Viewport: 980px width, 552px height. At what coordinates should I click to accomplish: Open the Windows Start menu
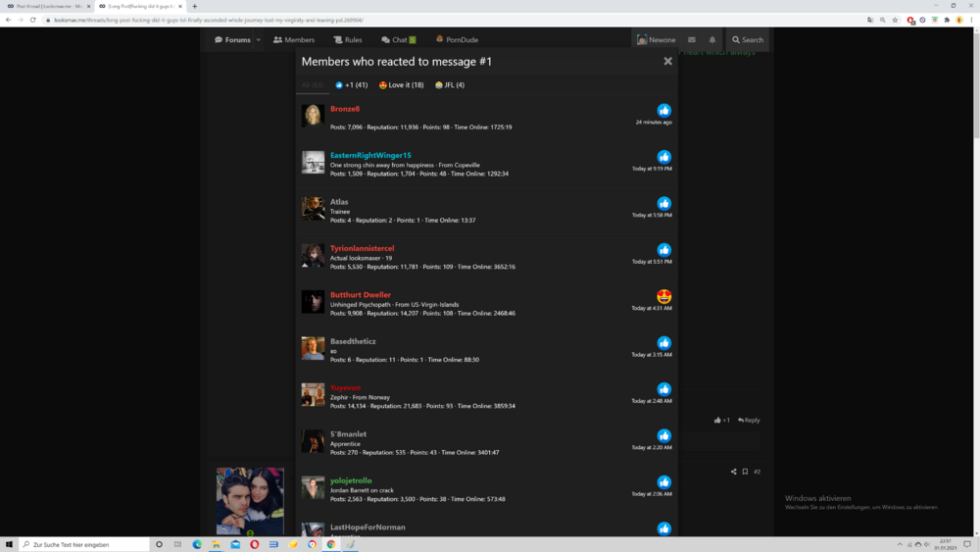pyautogui.click(x=9, y=544)
